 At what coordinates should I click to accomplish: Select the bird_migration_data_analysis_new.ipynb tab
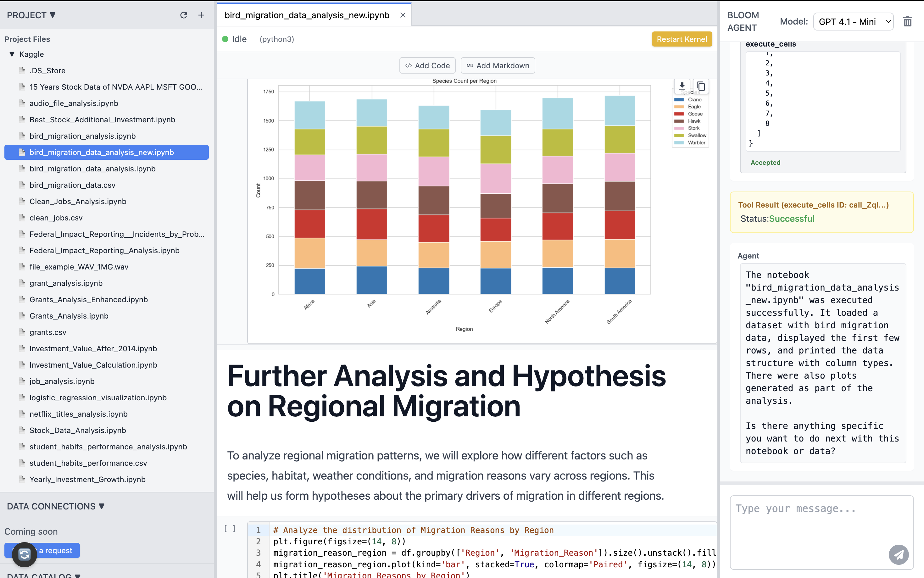click(x=307, y=15)
